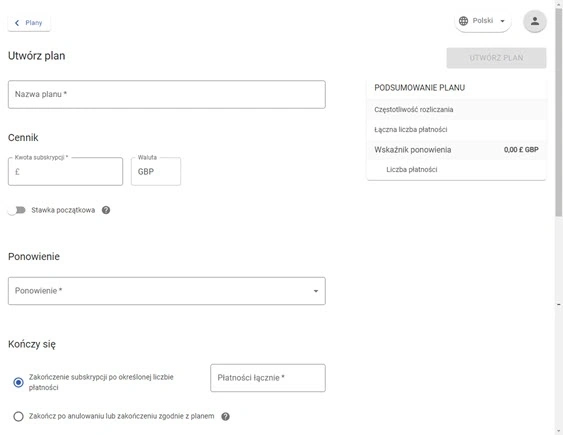Click the Ponowienie dropdown arrow
563x435 pixels.
pyautogui.click(x=316, y=291)
